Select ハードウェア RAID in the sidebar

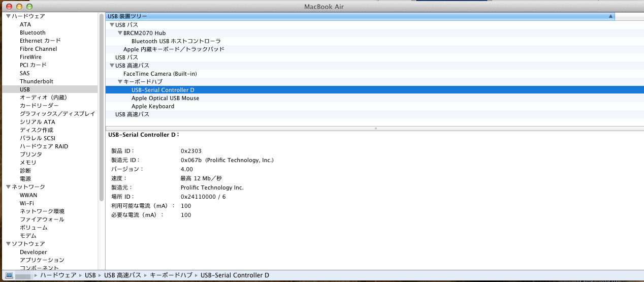(x=44, y=146)
